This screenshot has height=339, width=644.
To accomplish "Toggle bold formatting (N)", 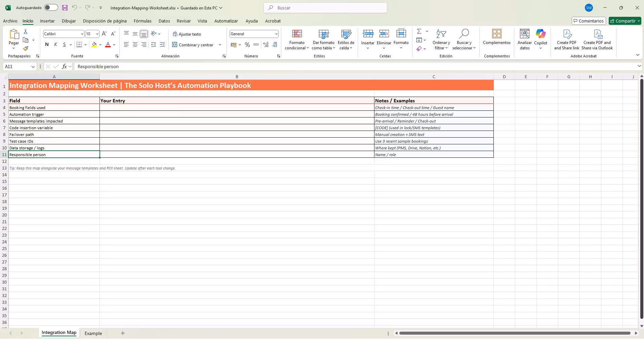I will (x=47, y=45).
